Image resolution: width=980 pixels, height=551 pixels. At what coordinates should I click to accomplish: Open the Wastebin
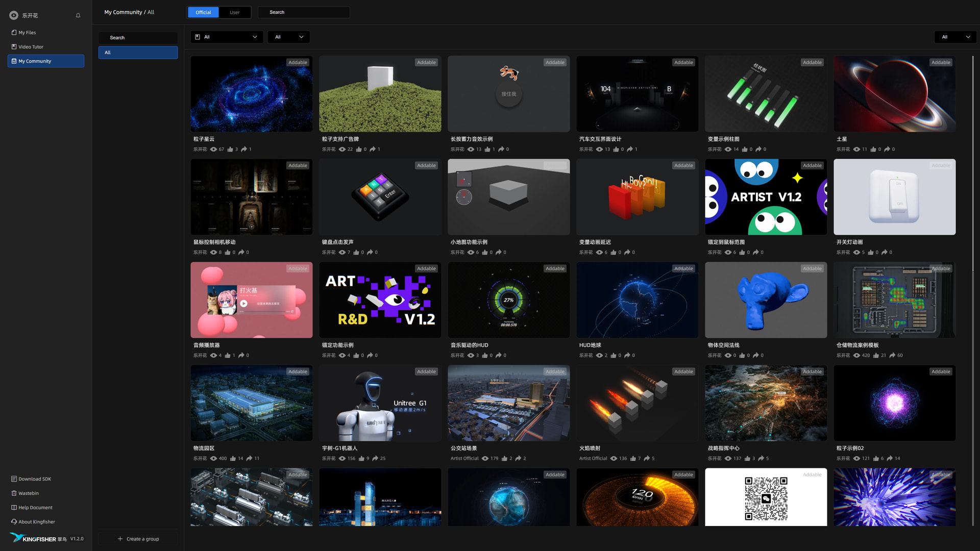point(28,493)
